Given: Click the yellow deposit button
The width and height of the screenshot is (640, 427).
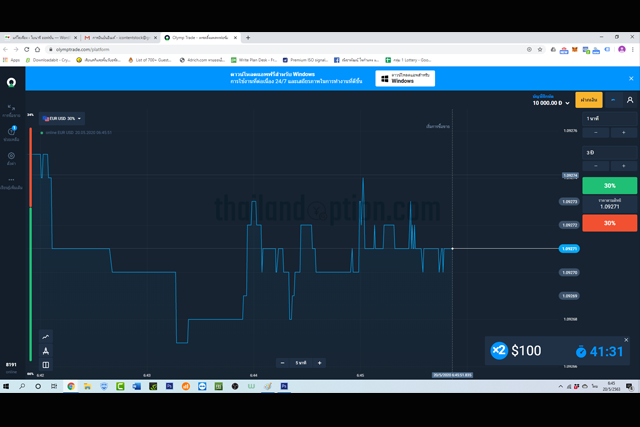Looking at the screenshot, I should [x=589, y=100].
